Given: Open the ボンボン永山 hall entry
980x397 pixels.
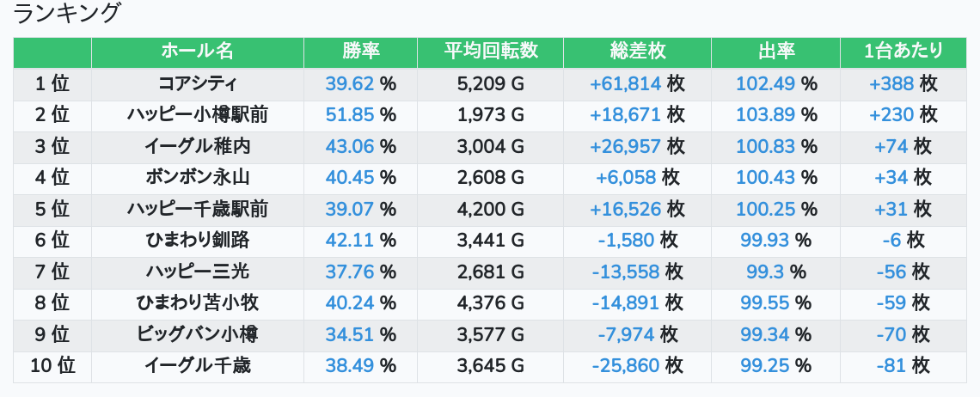Looking at the screenshot, I should [x=197, y=178].
